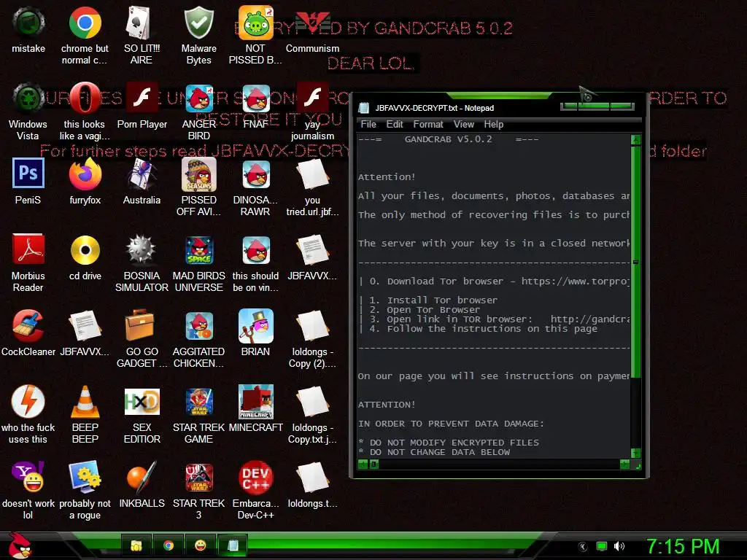Open the 'loldongs.t...' file icon
Image resolution: width=747 pixels, height=560 pixels.
click(312, 477)
